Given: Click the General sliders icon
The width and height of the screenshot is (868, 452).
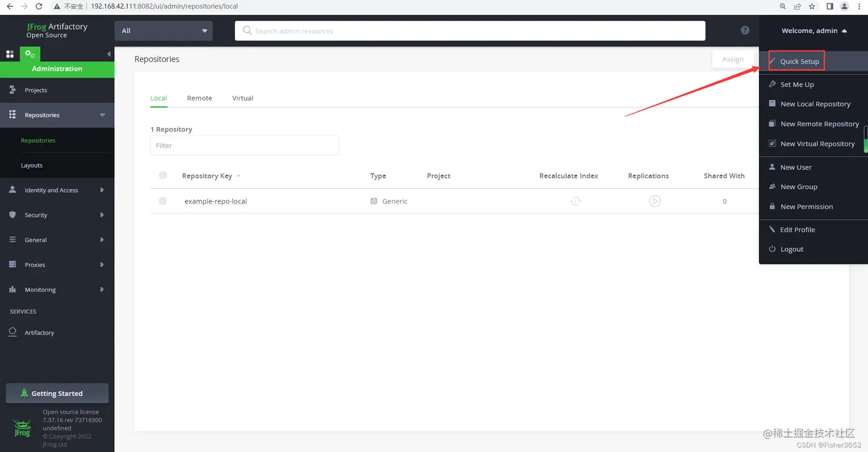Looking at the screenshot, I should click(x=12, y=240).
